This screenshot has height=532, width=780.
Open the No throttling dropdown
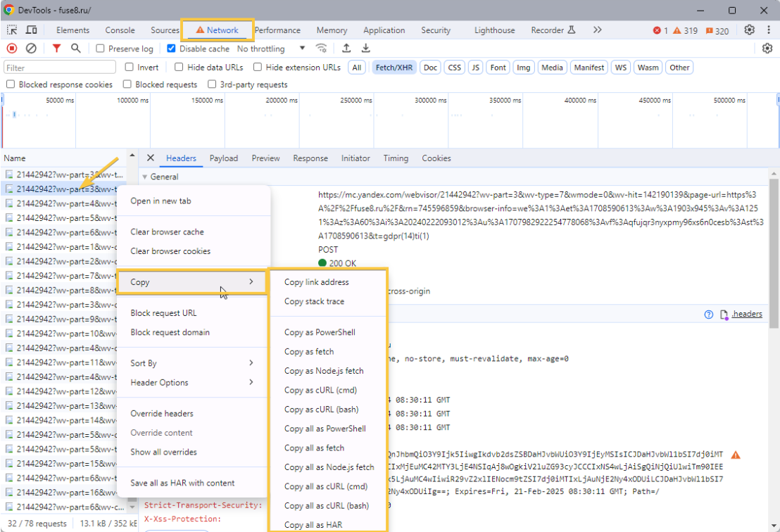271,49
